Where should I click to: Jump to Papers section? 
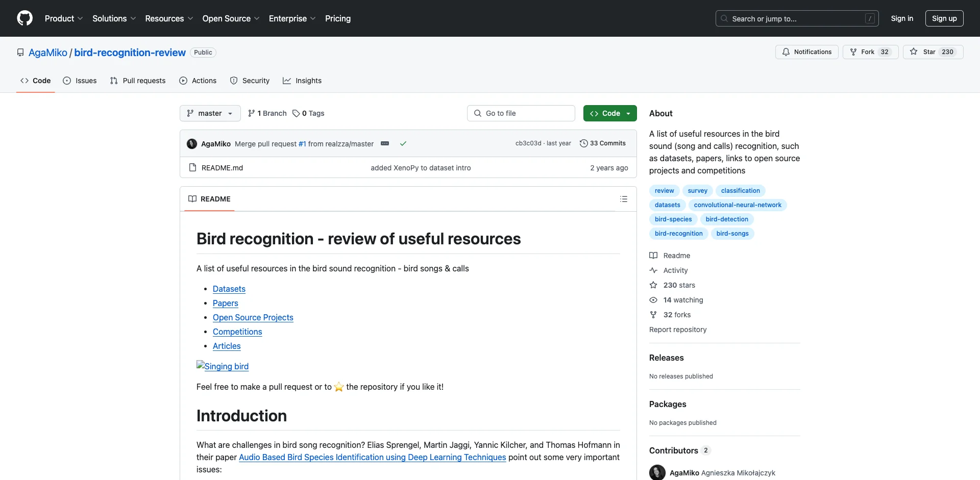tap(226, 303)
